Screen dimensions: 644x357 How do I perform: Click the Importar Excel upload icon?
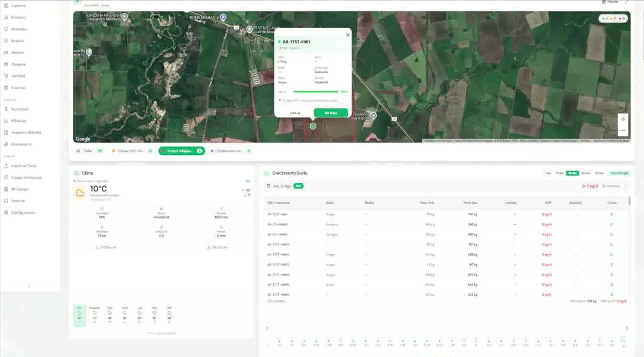pos(6,166)
